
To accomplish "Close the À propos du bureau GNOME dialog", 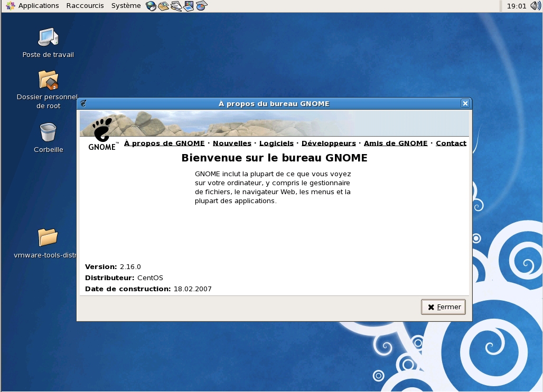I will click(465, 103).
